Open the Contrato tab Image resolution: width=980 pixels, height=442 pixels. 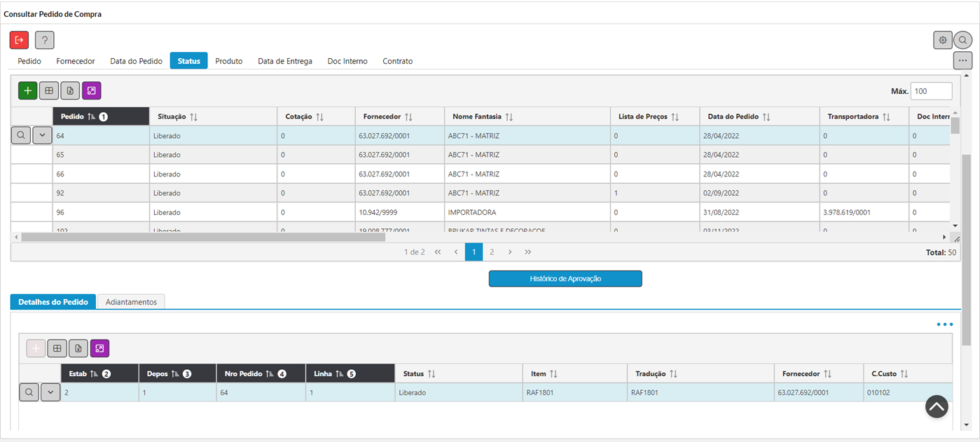[397, 61]
